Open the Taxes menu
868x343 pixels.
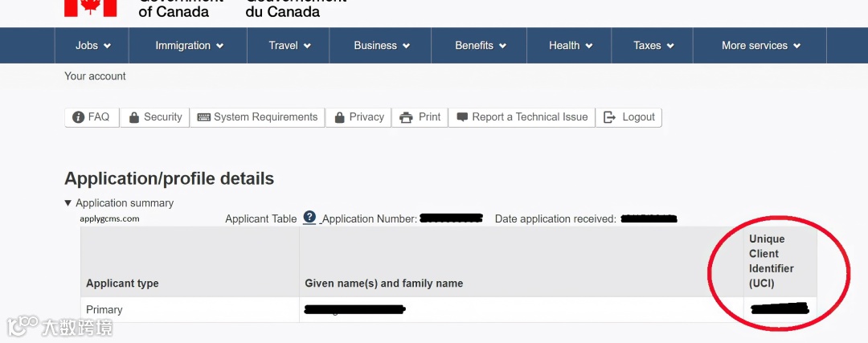[653, 46]
